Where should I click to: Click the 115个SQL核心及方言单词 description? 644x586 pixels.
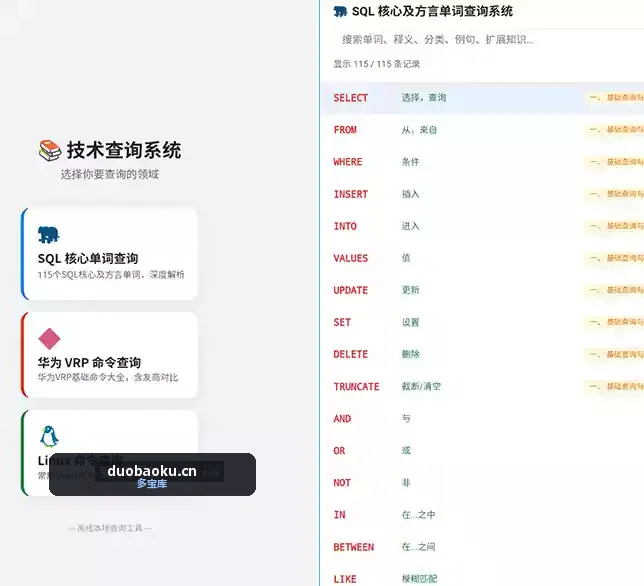pyautogui.click(x=111, y=275)
